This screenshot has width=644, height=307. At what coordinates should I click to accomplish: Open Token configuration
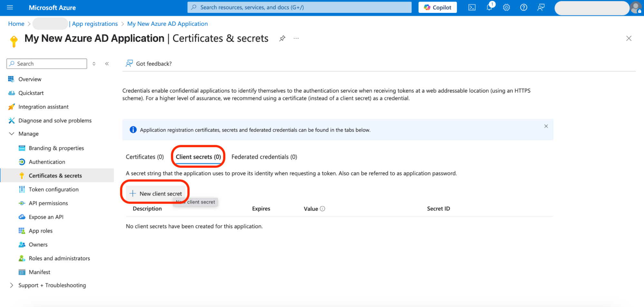coord(54,190)
